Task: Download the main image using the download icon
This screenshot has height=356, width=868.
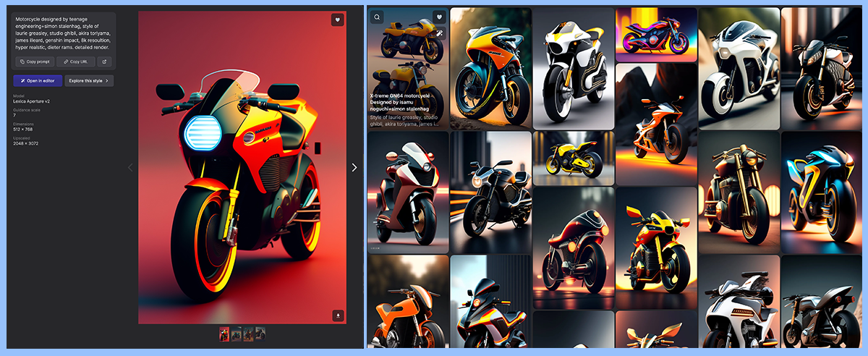Action: coord(337,315)
